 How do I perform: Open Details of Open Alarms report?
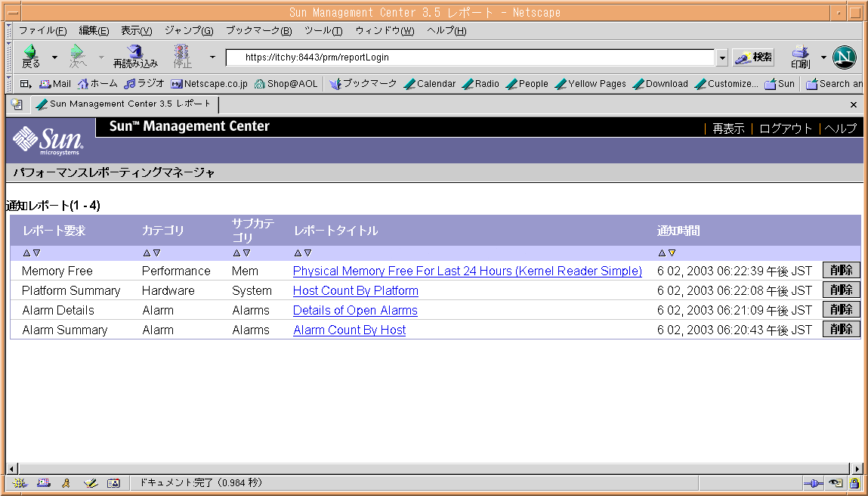click(355, 310)
